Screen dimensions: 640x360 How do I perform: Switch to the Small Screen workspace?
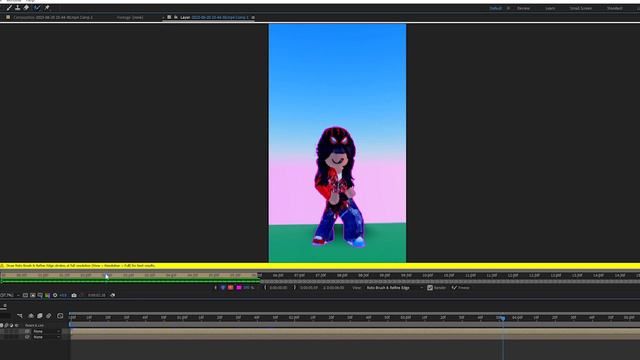pos(581,8)
